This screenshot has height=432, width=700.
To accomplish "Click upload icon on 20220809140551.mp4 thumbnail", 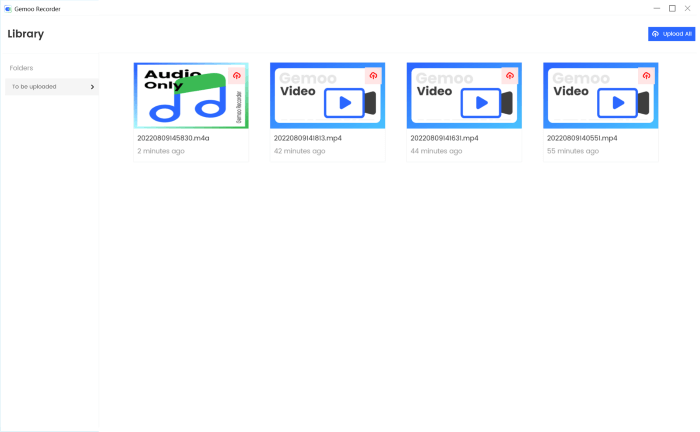I will [646, 75].
